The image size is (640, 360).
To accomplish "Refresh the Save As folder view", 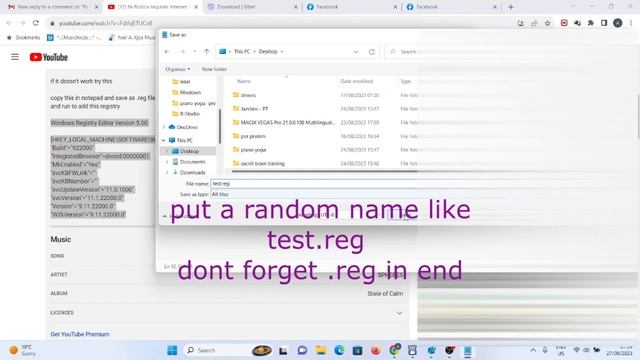I will click(x=371, y=52).
